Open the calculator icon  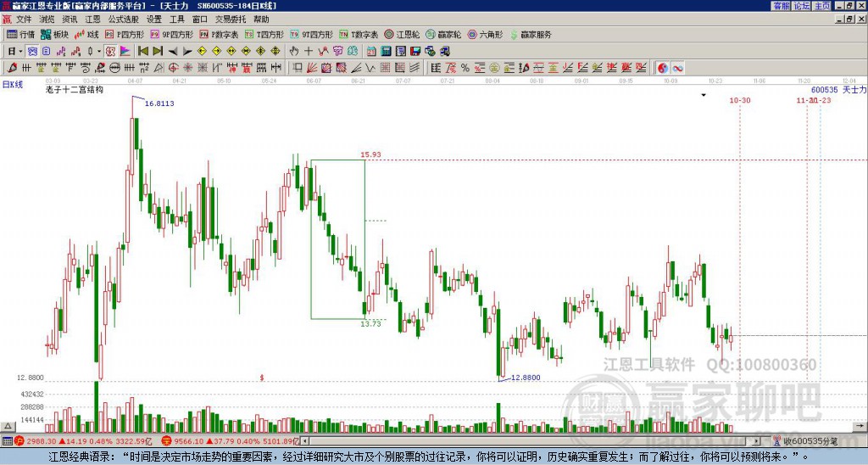point(386,52)
